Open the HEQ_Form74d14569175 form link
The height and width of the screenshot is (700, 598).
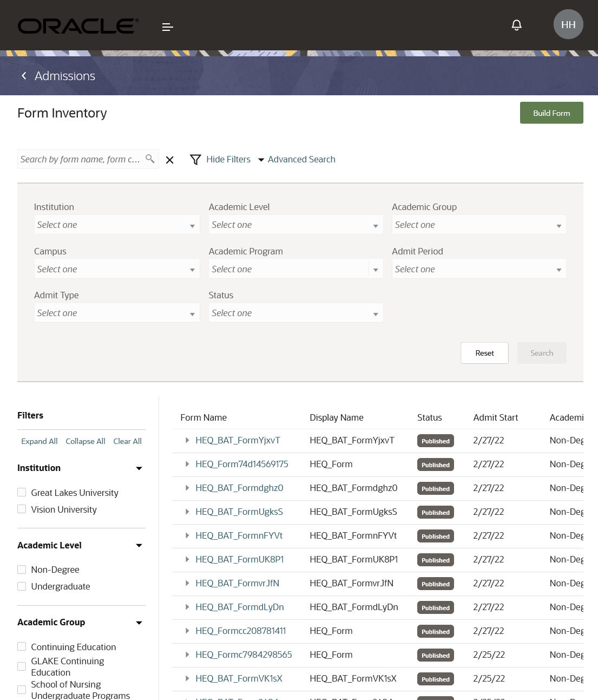click(241, 464)
